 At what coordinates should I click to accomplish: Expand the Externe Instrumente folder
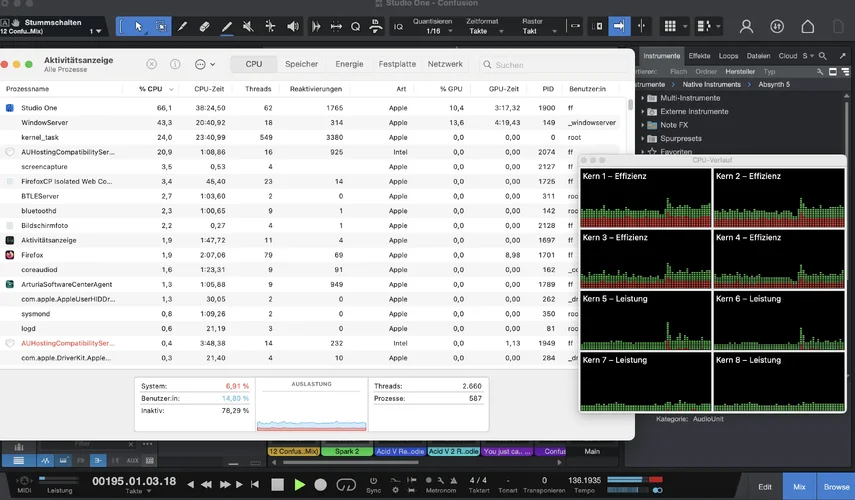coord(640,112)
